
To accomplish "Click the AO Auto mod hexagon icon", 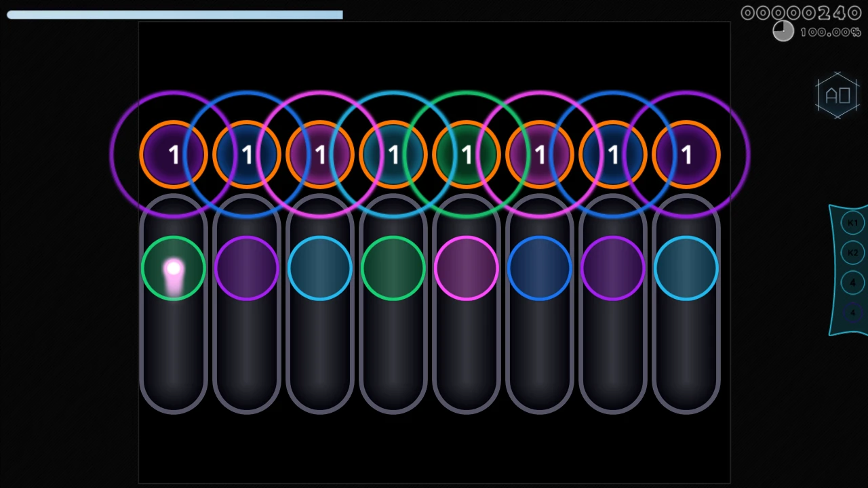I will [837, 96].
